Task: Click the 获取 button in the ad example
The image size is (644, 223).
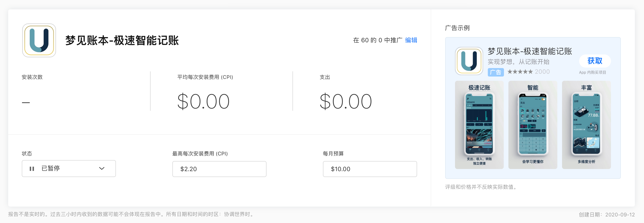Action: pyautogui.click(x=595, y=61)
